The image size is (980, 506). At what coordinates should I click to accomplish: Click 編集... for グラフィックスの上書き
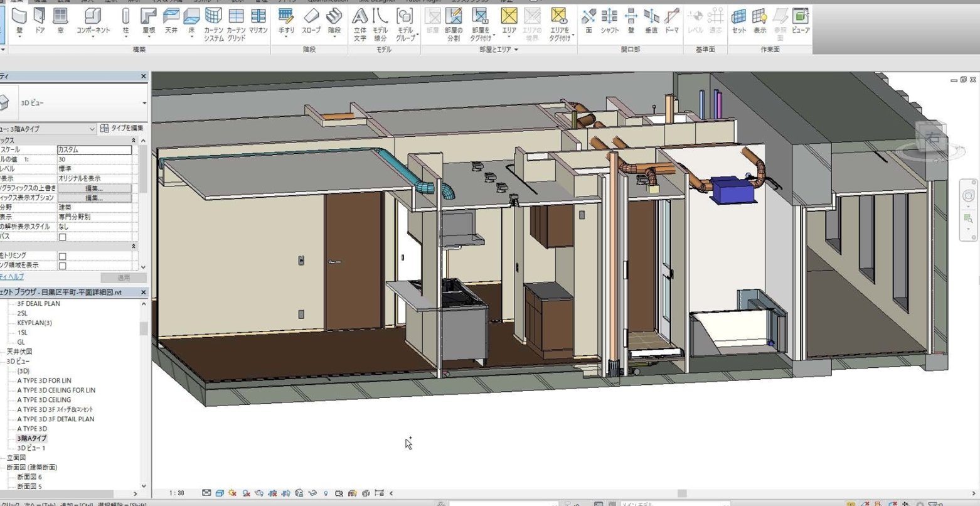(94, 188)
